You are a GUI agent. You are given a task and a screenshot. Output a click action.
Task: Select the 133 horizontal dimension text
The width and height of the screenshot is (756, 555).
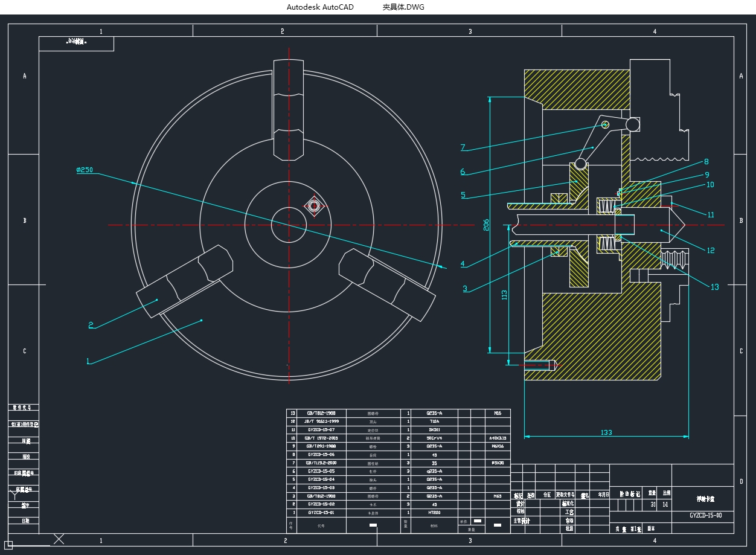pyautogui.click(x=606, y=432)
